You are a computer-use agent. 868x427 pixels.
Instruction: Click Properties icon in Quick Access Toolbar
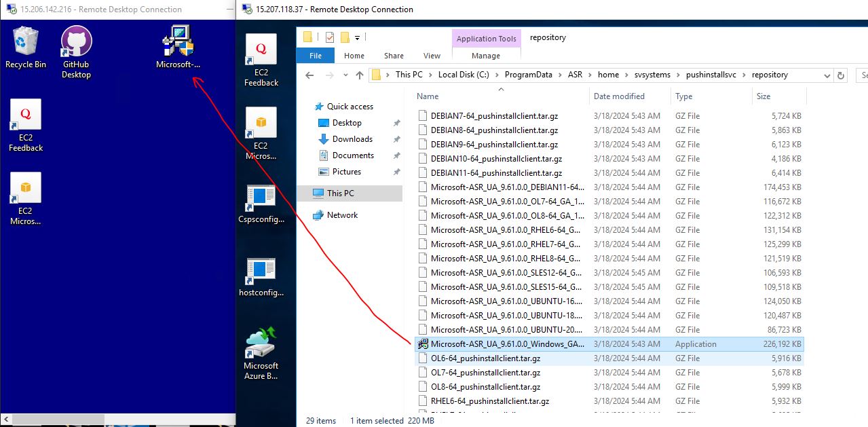[330, 37]
